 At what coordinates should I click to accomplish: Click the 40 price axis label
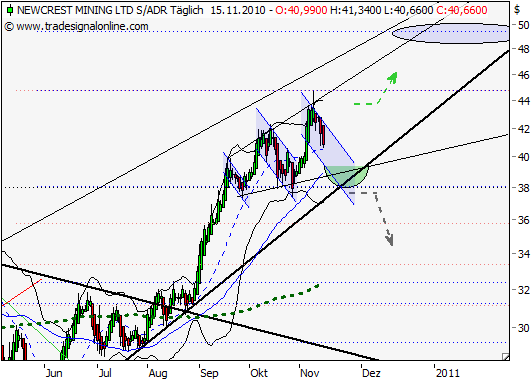(x=523, y=157)
